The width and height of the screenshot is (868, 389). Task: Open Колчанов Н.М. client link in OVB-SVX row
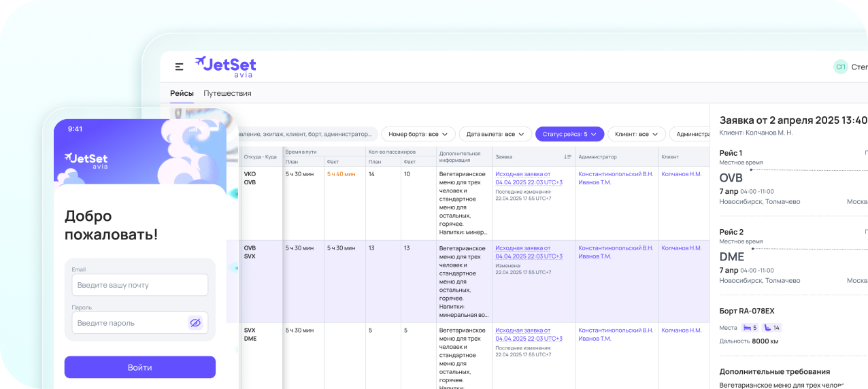[x=681, y=248]
